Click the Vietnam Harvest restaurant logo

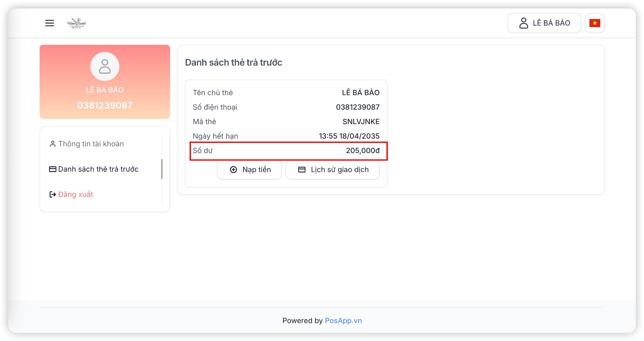[x=76, y=23]
